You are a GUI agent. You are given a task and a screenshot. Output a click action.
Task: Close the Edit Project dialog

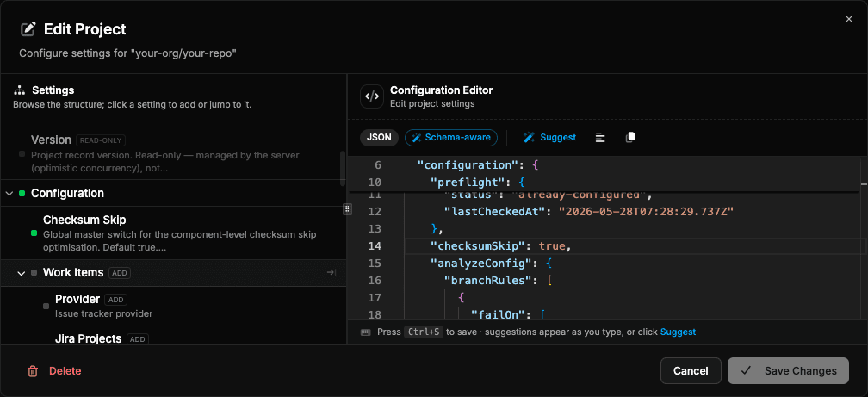[849, 19]
